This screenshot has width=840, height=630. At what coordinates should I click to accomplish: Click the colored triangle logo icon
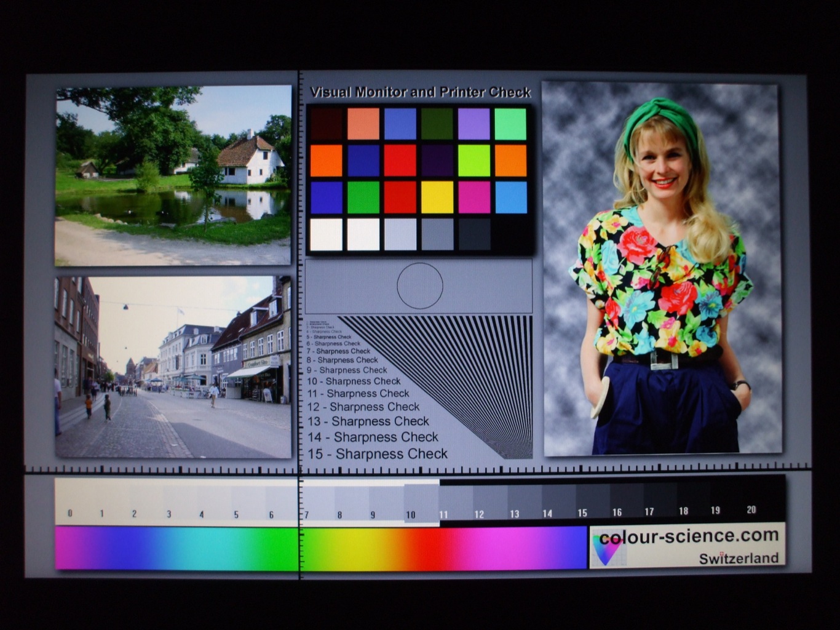click(x=606, y=548)
